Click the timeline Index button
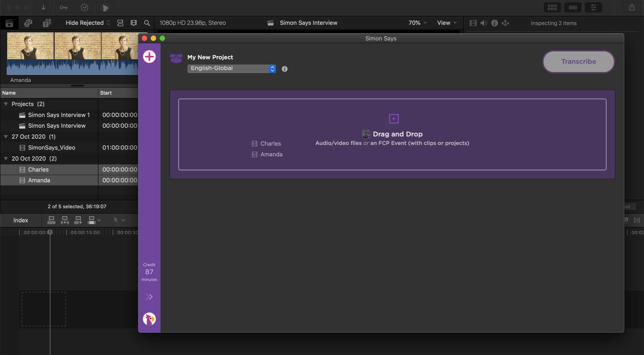 (x=21, y=220)
